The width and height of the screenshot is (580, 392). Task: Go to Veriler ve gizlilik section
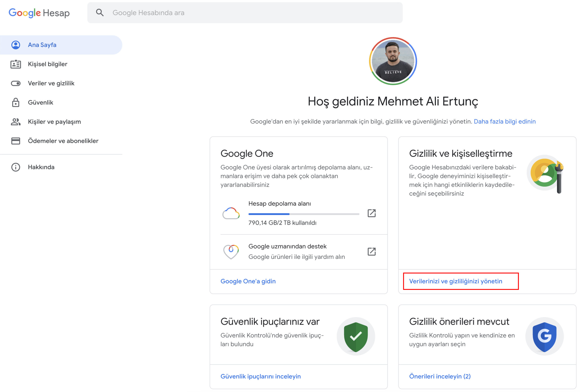coord(61,83)
